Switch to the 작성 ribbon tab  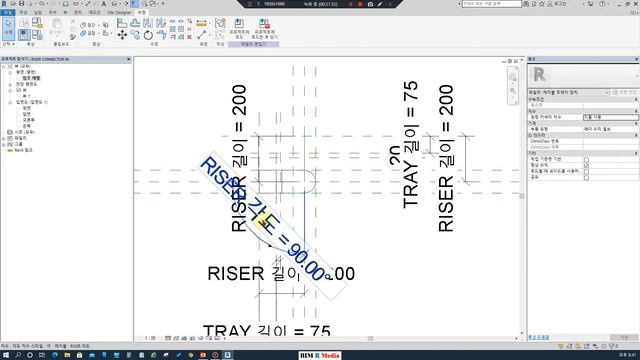click(23, 13)
